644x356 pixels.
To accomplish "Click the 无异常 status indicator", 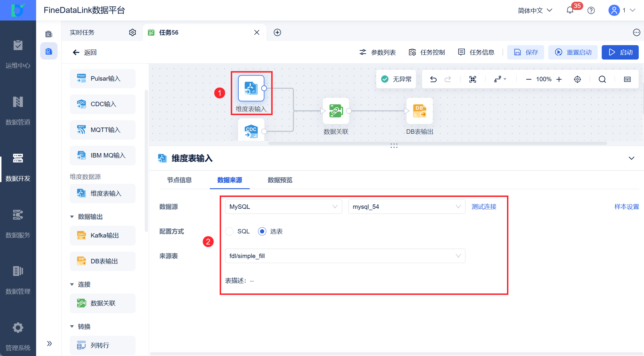I will (396, 79).
